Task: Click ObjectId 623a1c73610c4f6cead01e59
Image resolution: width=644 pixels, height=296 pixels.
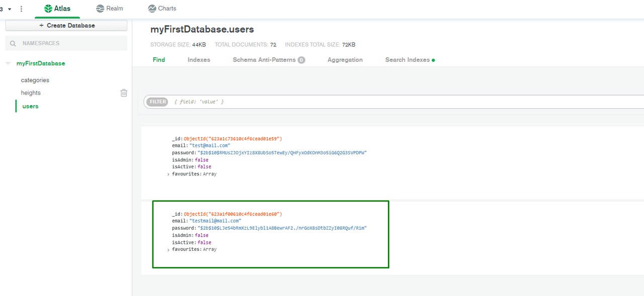Action: pyautogui.click(x=233, y=139)
